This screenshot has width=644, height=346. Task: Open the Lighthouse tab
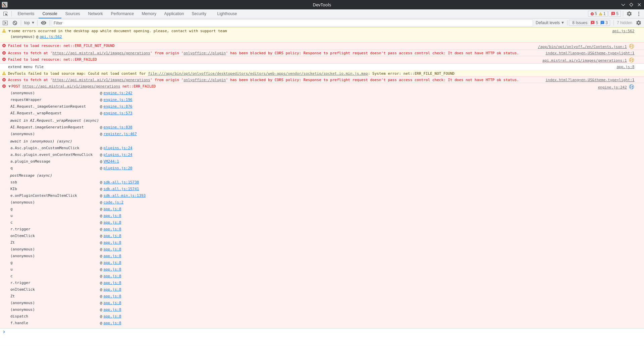coord(227,14)
